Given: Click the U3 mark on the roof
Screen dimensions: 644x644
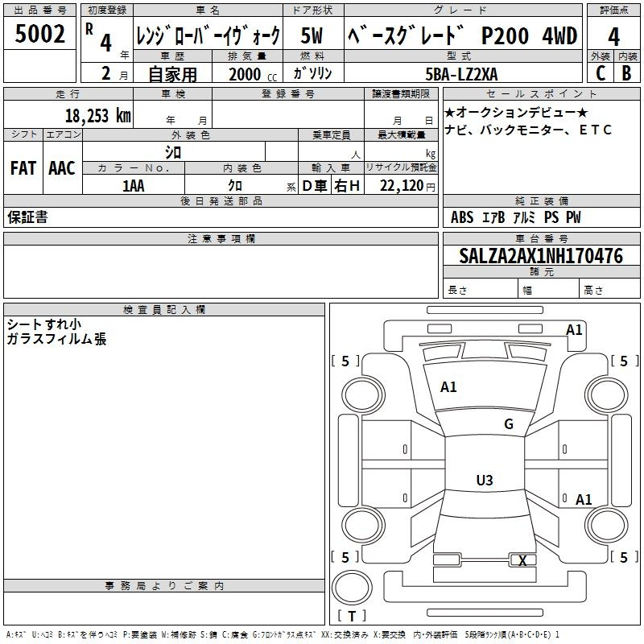Looking at the screenshot, I should click(x=485, y=480).
